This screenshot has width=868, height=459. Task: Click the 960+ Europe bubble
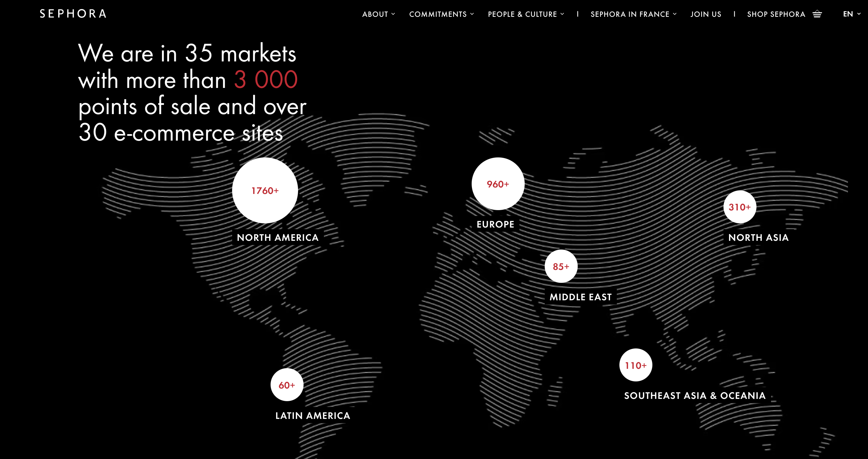coord(498,184)
